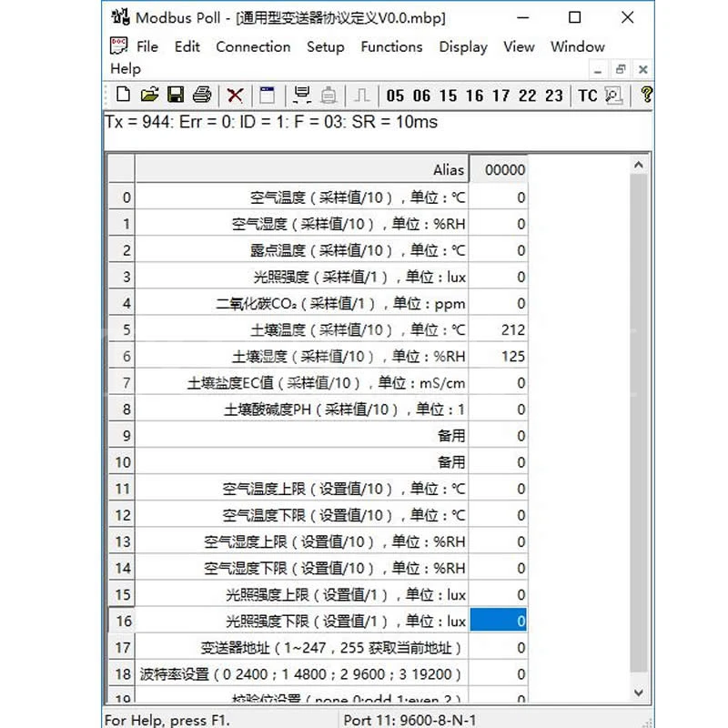Image resolution: width=728 pixels, height=728 pixels.
Task: Click the pulse waveform toolbar icon
Action: (361, 96)
